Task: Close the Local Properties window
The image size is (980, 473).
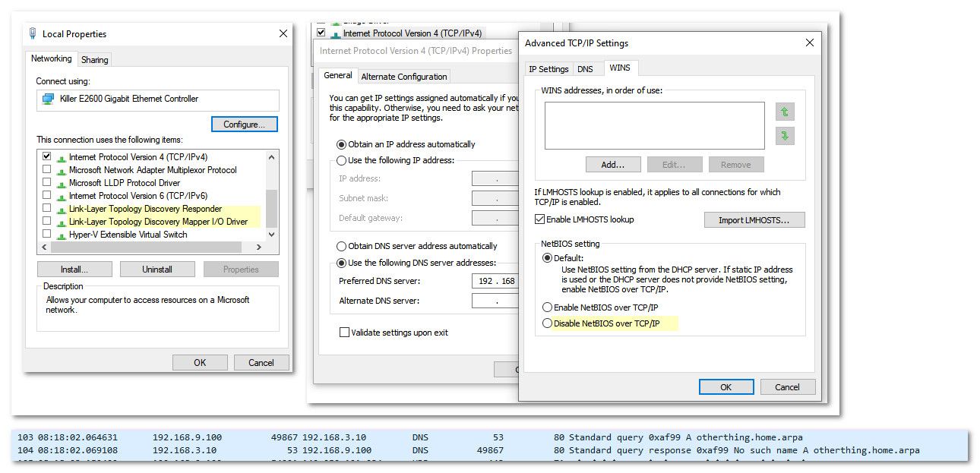Action: pyautogui.click(x=283, y=33)
